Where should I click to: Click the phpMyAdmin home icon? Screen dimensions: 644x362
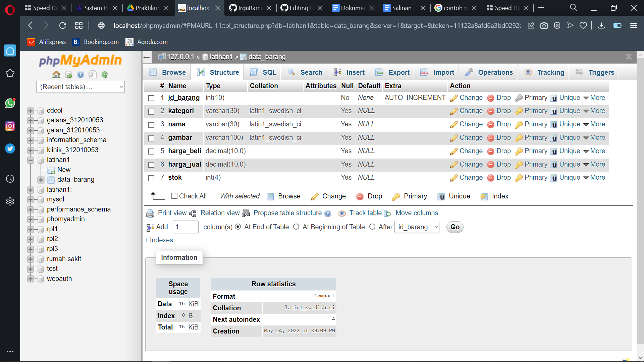coord(56,74)
